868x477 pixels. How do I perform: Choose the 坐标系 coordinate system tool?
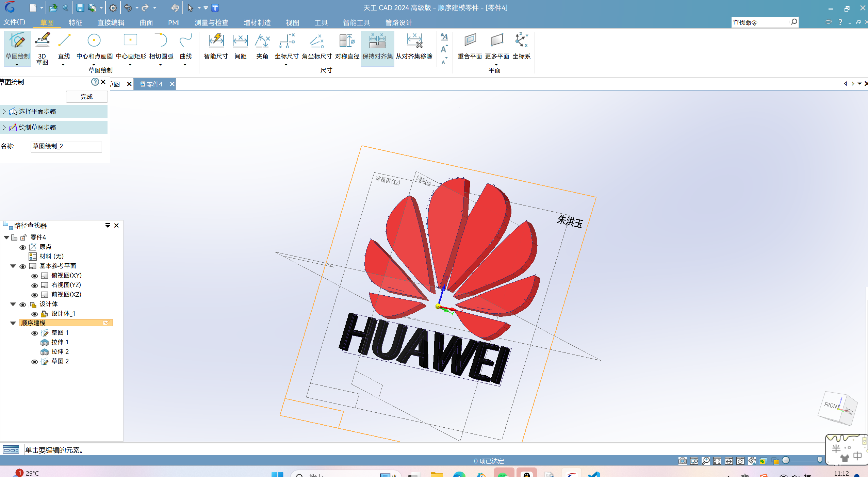(521, 47)
